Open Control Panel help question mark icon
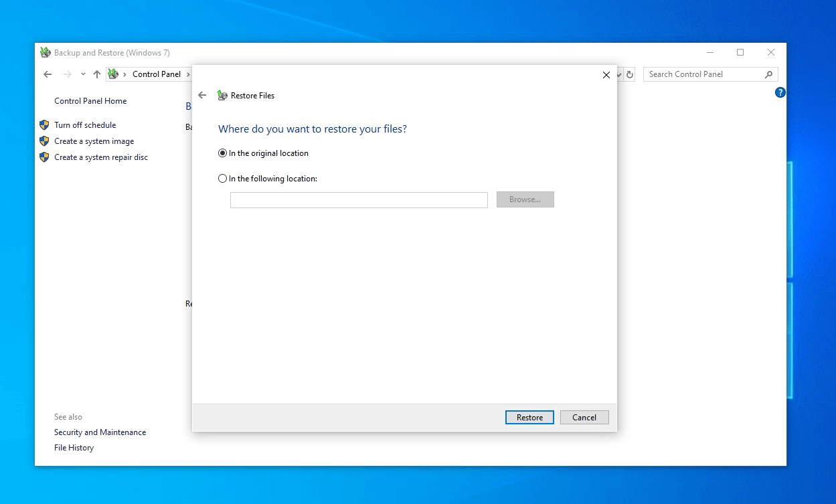The height and width of the screenshot is (504, 836). tap(780, 92)
